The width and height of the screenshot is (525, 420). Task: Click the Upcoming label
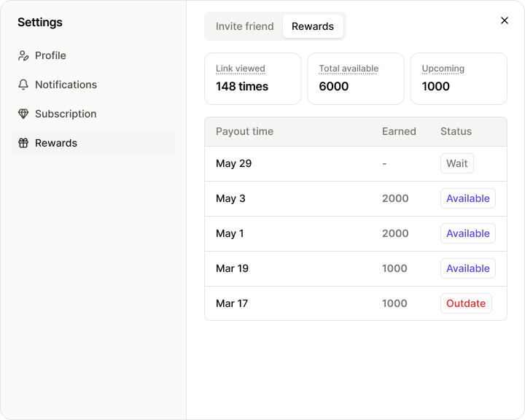point(443,69)
